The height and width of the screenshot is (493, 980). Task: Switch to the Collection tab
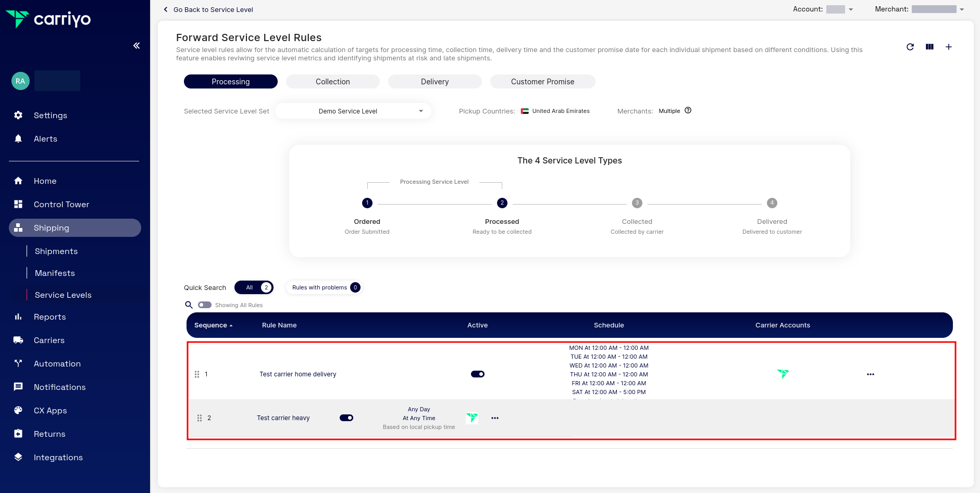[332, 82]
